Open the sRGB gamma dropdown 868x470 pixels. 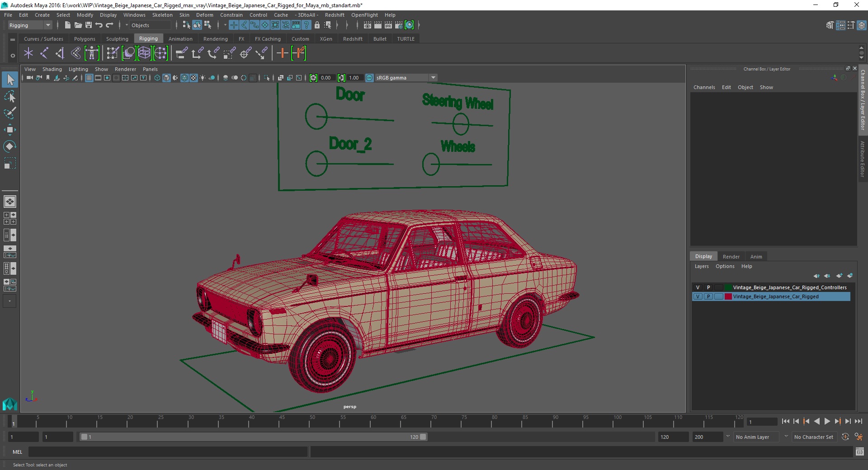coord(433,78)
